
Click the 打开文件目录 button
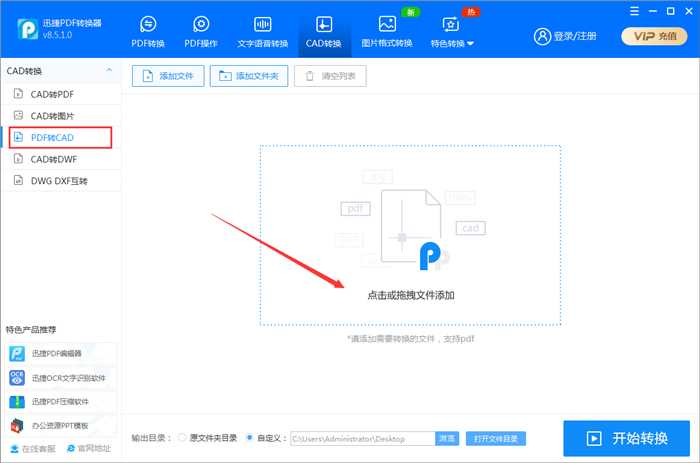coord(496,438)
